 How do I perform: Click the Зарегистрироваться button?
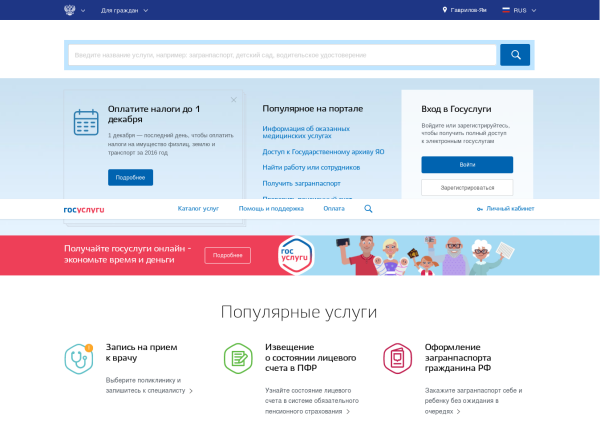point(467,188)
